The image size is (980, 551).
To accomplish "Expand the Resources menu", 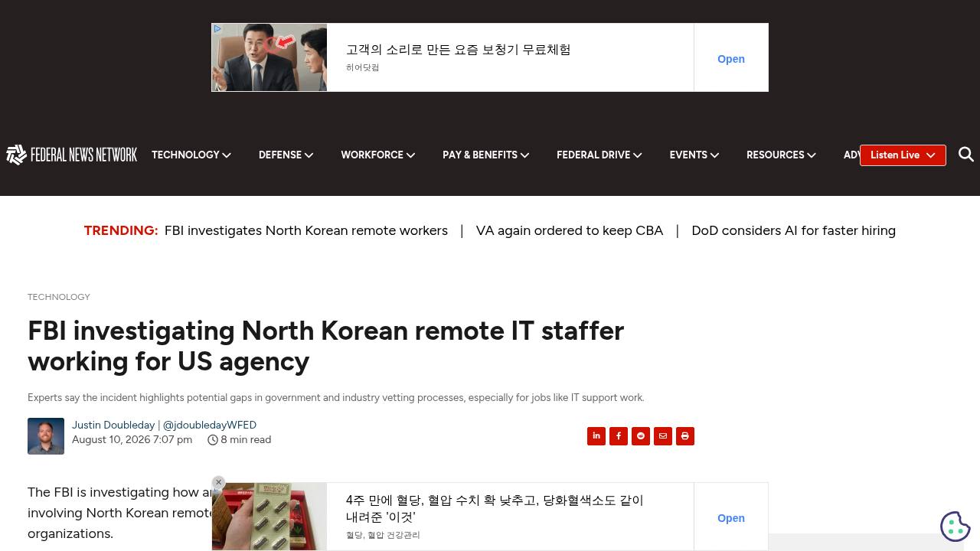I will (x=781, y=155).
